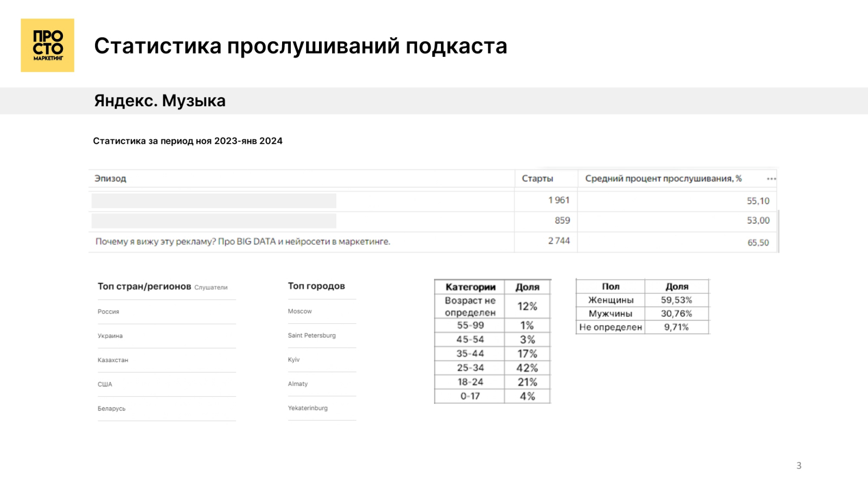
Task: Click the Средний процент прослушивания column header
Action: [x=663, y=178]
